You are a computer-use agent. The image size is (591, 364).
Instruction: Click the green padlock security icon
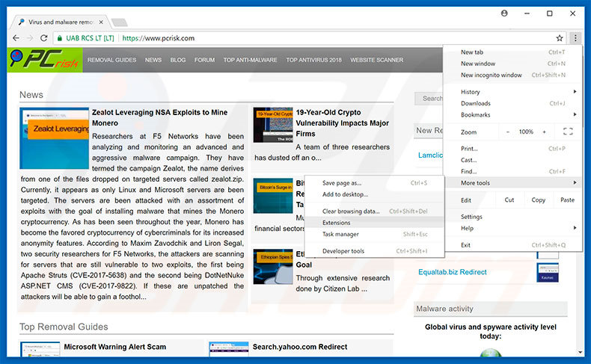point(60,38)
